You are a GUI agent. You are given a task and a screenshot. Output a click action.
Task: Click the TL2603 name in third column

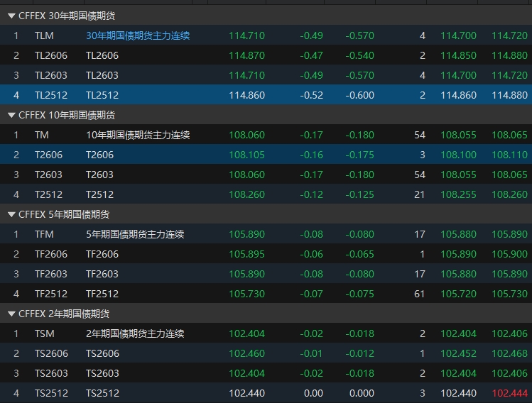coord(102,75)
